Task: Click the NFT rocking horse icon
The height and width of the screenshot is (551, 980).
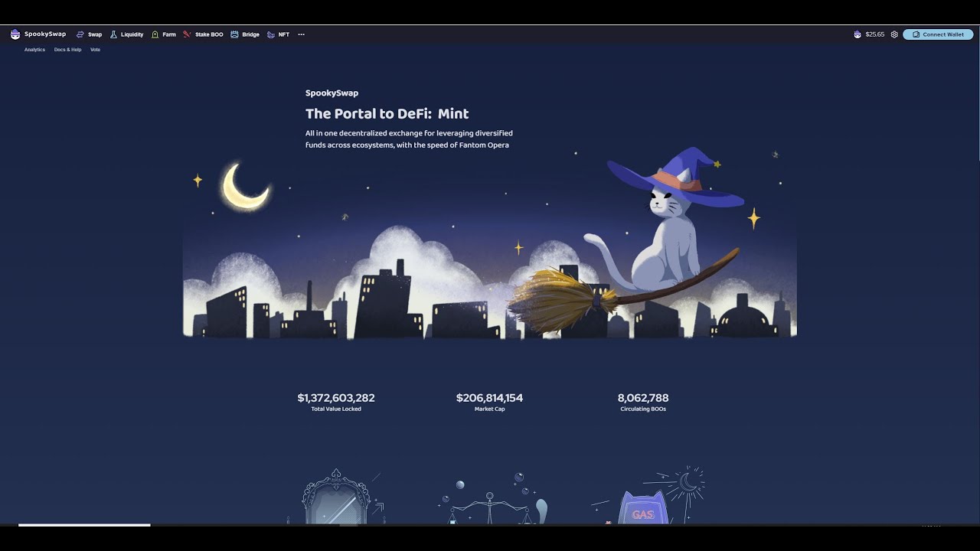Action: [x=271, y=34]
